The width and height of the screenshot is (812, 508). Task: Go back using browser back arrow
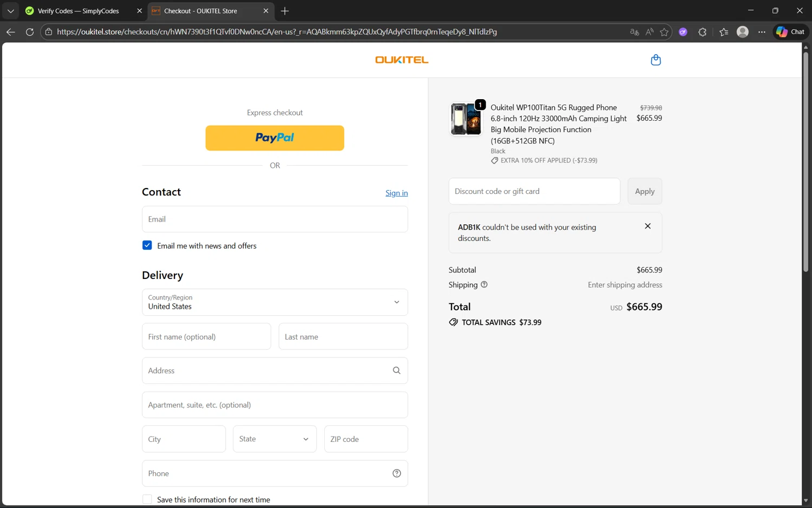tap(11, 32)
